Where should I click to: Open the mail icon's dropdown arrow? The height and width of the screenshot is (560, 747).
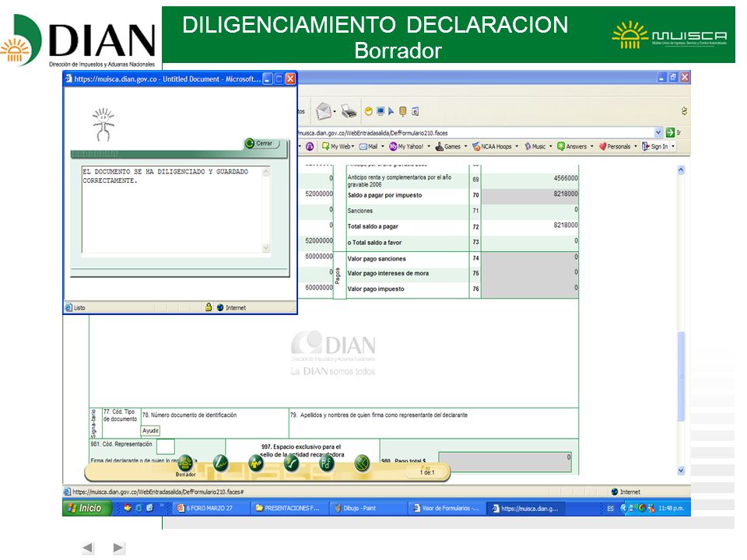coord(335,112)
